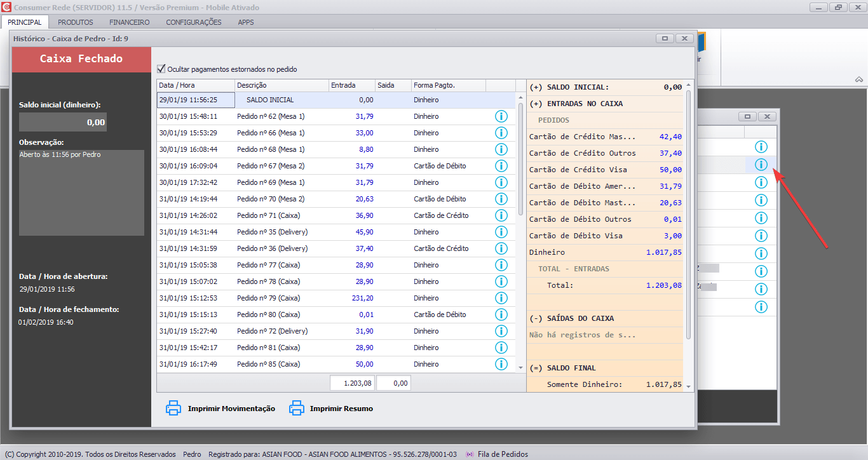Open Fila de Pedidos in status bar
This screenshot has width=868, height=460.
click(501, 454)
